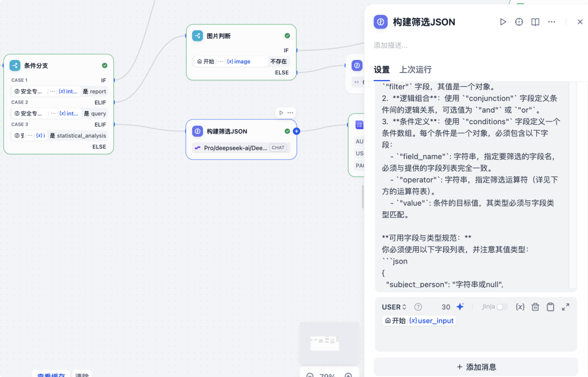This screenshot has height=377, width=588.
Task: Copy USER message with clipboard icon
Action: click(550, 307)
